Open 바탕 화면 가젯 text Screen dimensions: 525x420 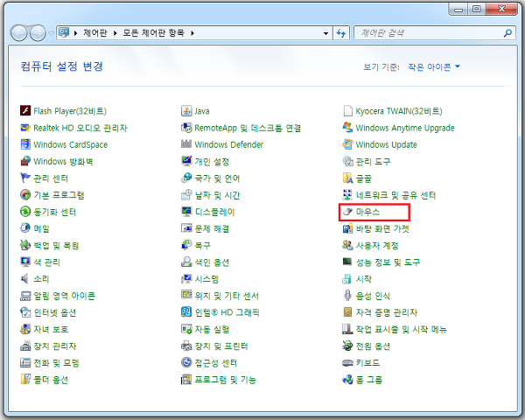[x=382, y=228]
